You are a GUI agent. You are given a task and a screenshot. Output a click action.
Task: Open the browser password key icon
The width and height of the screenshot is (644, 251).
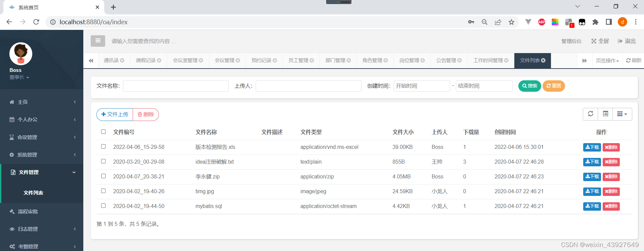[471, 22]
